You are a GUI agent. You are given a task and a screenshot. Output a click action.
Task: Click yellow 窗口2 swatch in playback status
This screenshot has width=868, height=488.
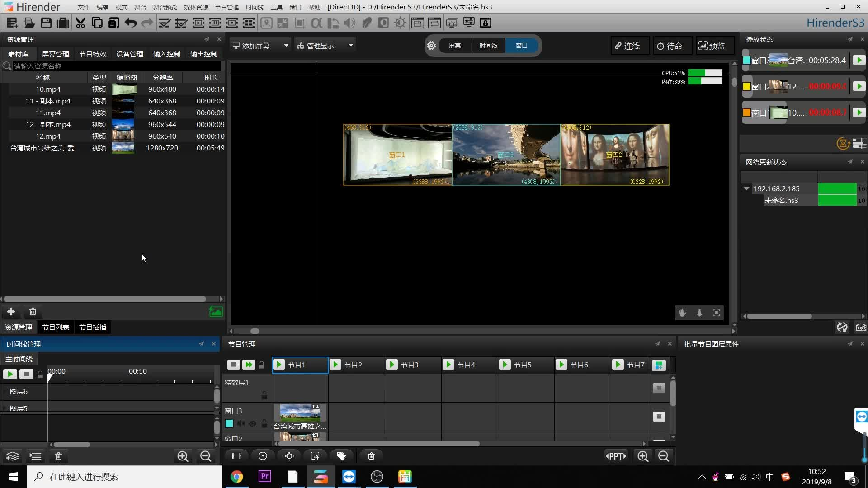(x=747, y=86)
